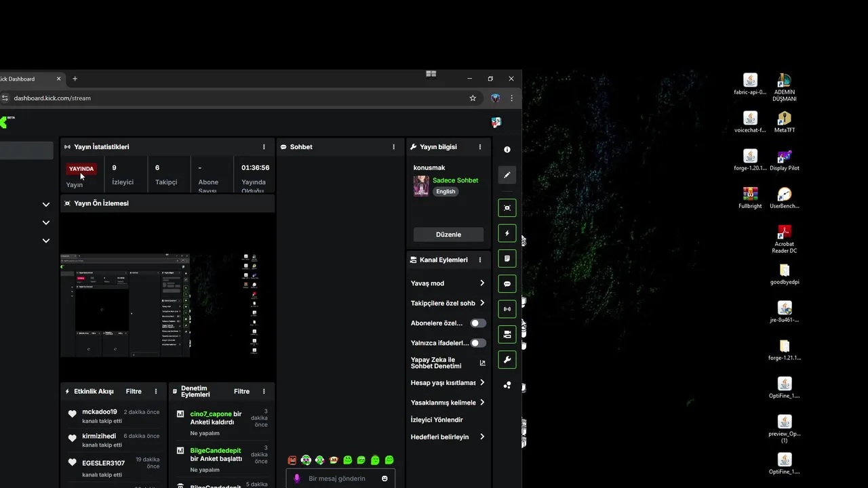The width and height of the screenshot is (868, 488).
Task: Click Düzenle button in stream info
Action: pos(448,235)
